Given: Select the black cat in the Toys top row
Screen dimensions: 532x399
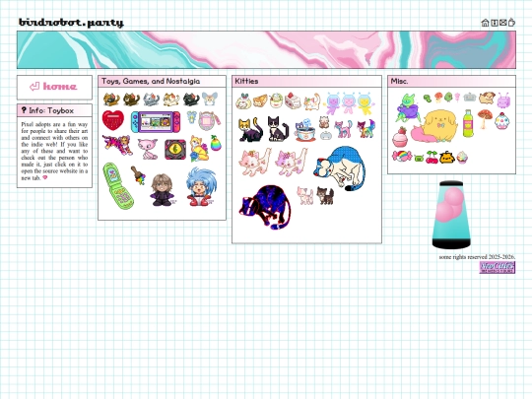Looking at the screenshot, I should [x=191, y=100].
